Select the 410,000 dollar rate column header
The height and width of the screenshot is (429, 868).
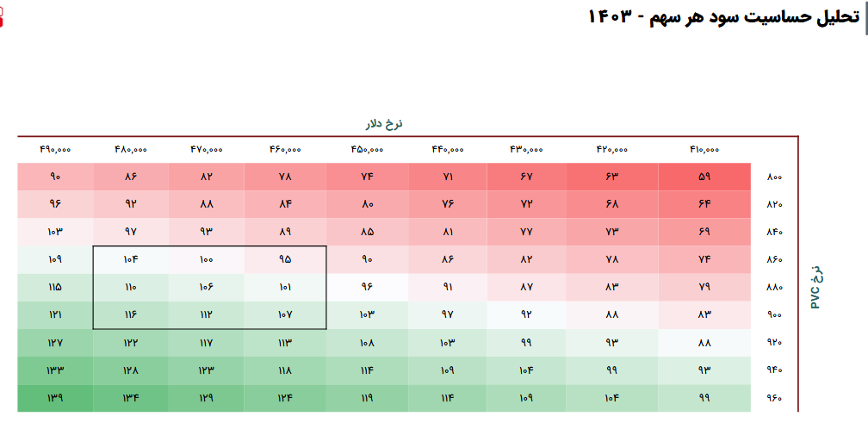(x=704, y=149)
